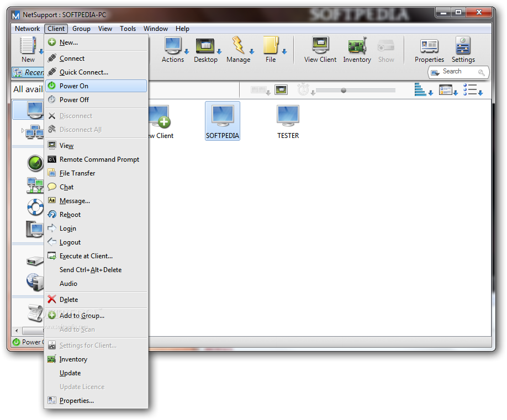The height and width of the screenshot is (420, 507).
Task: Click the thumbnail size slider handle
Action: coord(344,91)
